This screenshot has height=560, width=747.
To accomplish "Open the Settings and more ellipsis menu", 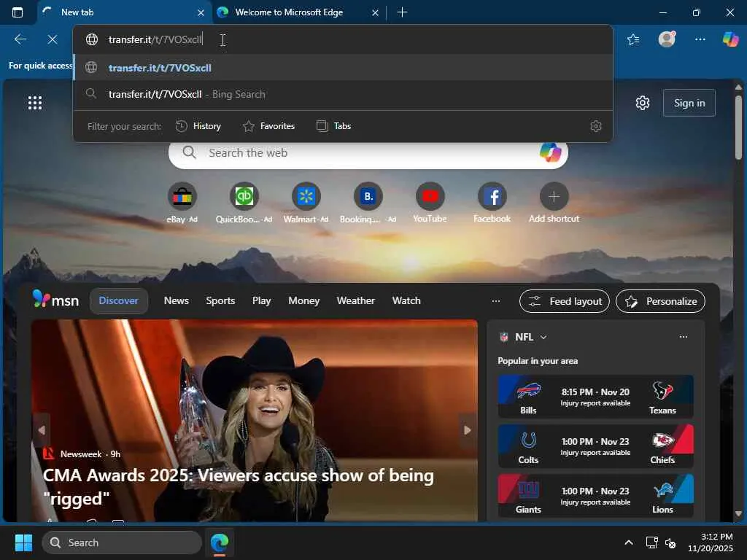I will click(700, 39).
